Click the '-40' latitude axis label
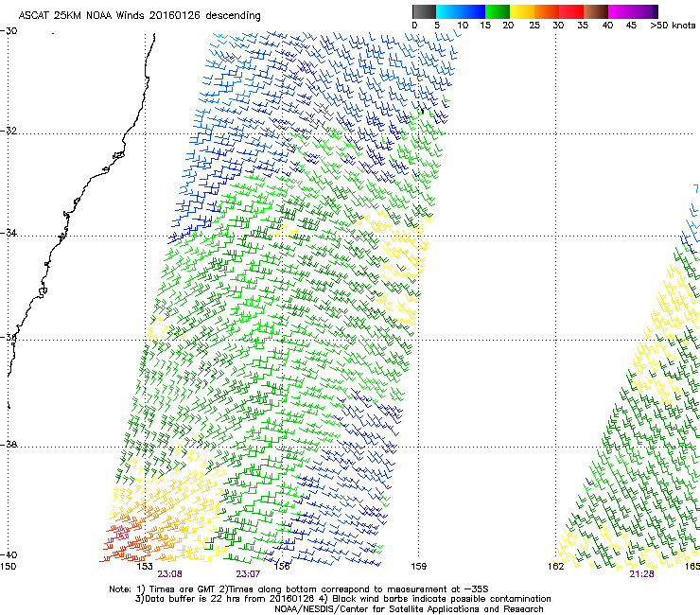 point(9,554)
